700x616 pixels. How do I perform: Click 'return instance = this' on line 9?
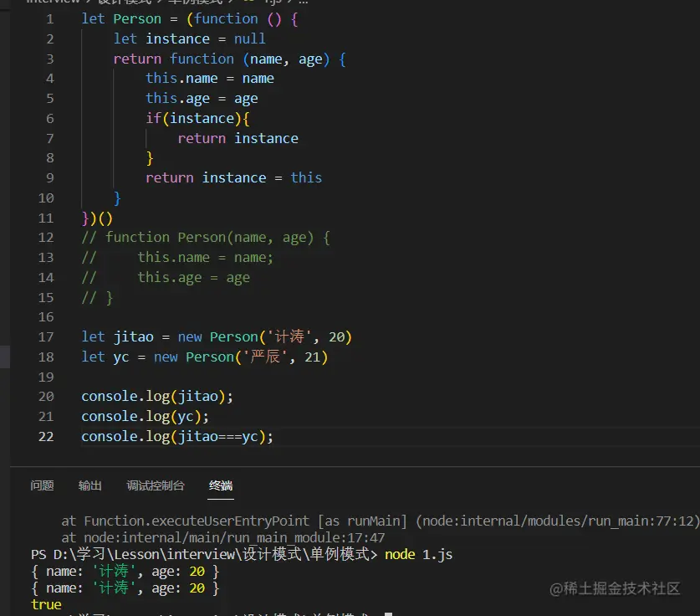[x=233, y=177]
